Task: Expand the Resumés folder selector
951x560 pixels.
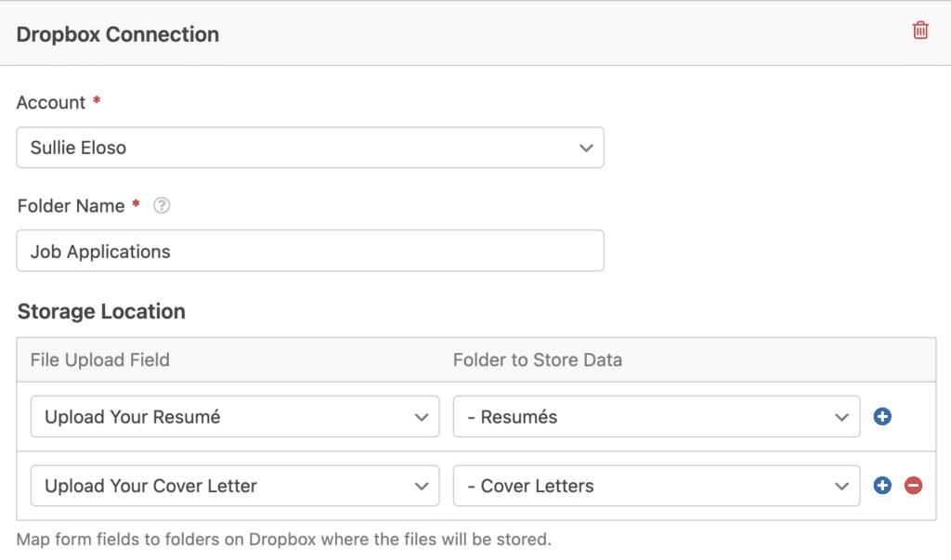Action: click(656, 416)
